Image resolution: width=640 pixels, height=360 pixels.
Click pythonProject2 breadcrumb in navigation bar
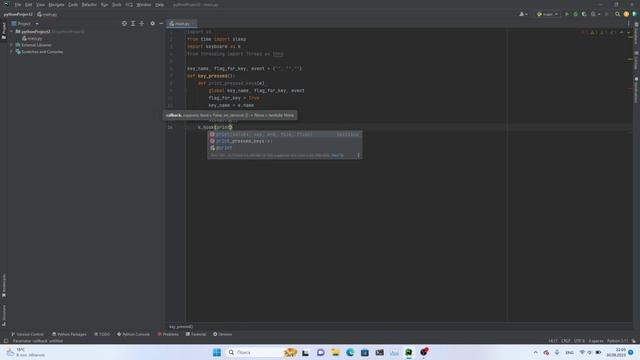tap(18, 14)
